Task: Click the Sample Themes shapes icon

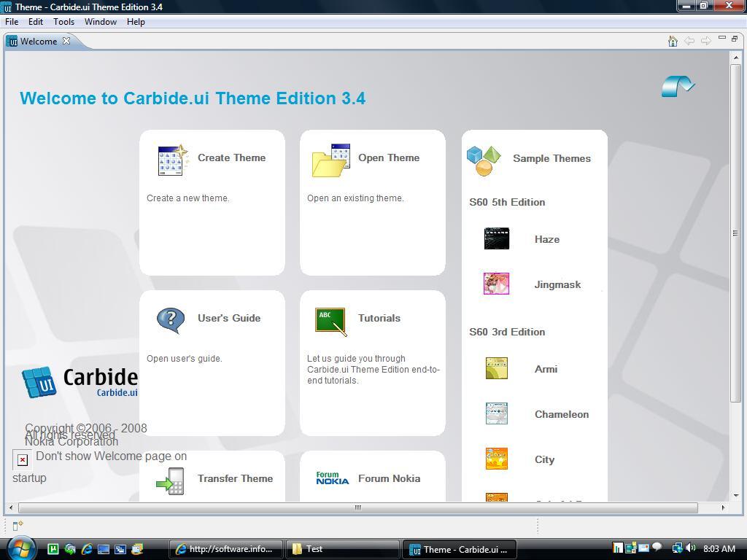Action: tap(484, 159)
